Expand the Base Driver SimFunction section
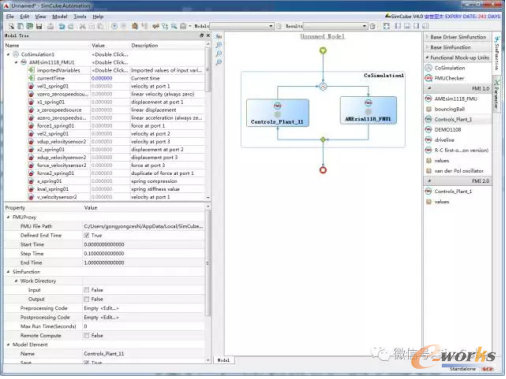 [458, 37]
